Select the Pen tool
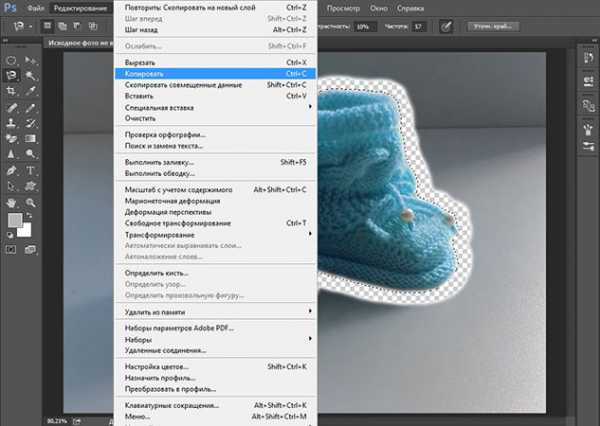 [x=11, y=170]
